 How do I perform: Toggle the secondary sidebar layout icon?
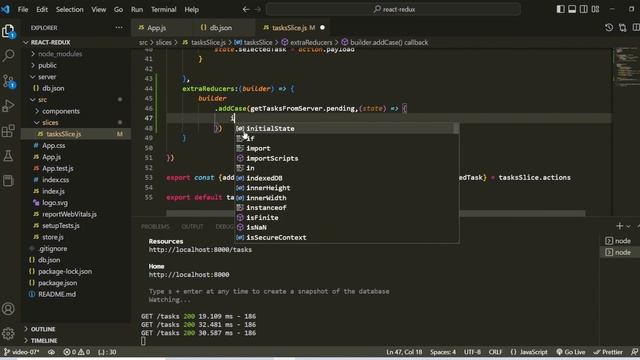coord(584,9)
